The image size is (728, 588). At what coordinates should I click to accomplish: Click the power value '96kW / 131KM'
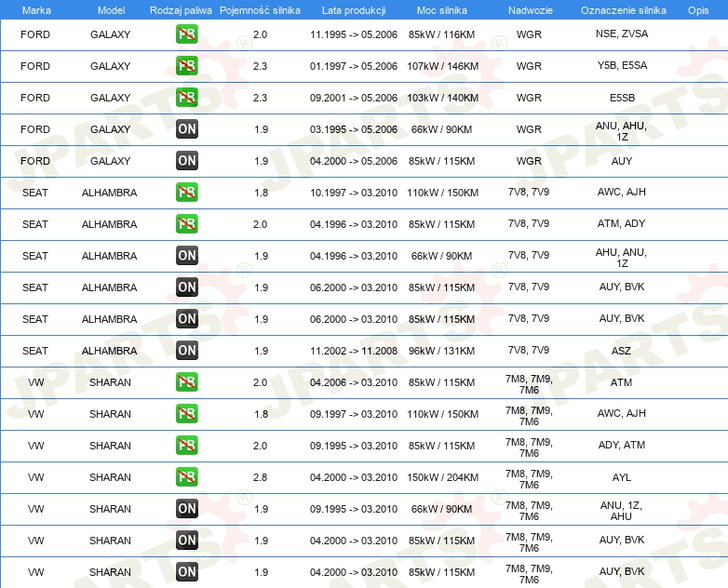441,351
